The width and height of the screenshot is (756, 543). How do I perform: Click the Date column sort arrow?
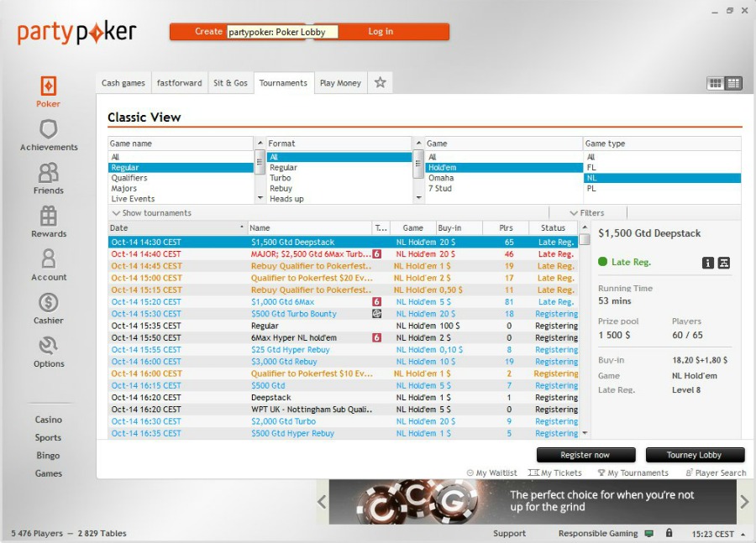pyautogui.click(x=242, y=227)
